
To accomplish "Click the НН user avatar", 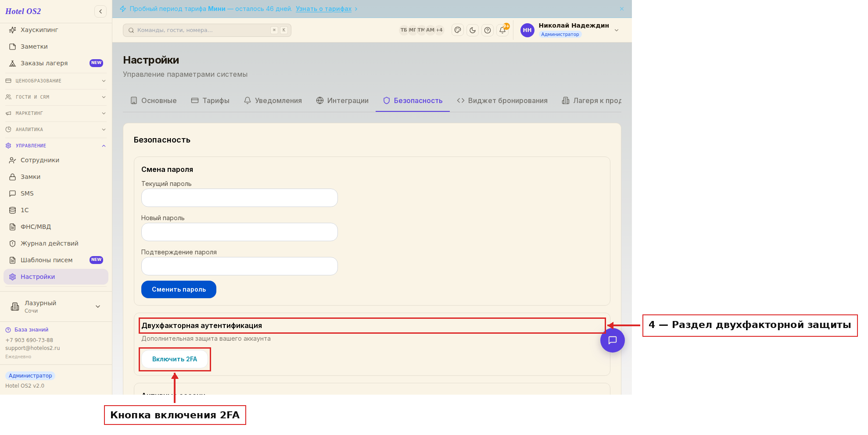I will [527, 30].
